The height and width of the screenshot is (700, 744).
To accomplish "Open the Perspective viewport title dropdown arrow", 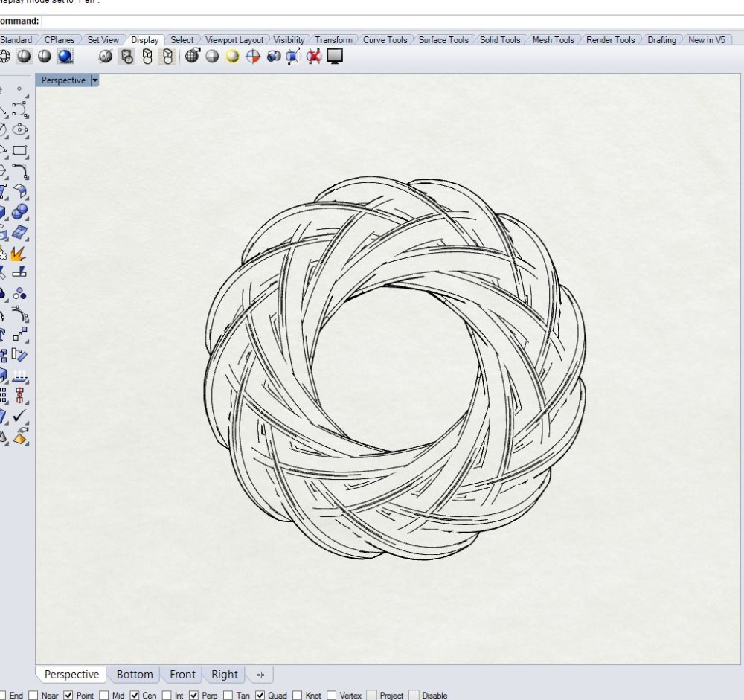I will [x=94, y=80].
